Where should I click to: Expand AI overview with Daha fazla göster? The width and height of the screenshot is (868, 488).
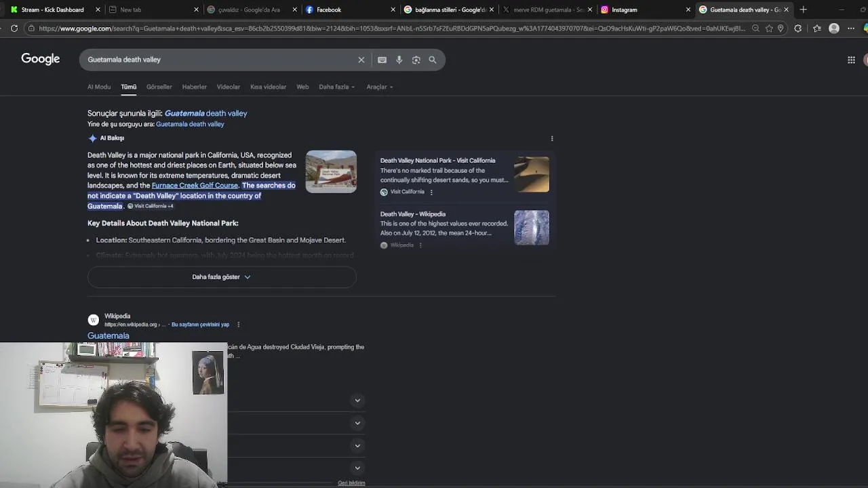point(222,277)
